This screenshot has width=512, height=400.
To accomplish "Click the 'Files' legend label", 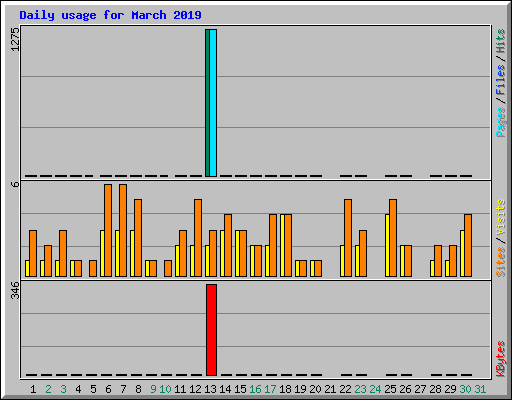I will pos(500,79).
